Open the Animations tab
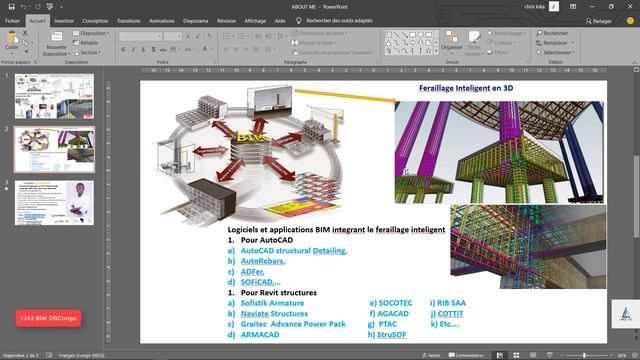 click(x=162, y=21)
